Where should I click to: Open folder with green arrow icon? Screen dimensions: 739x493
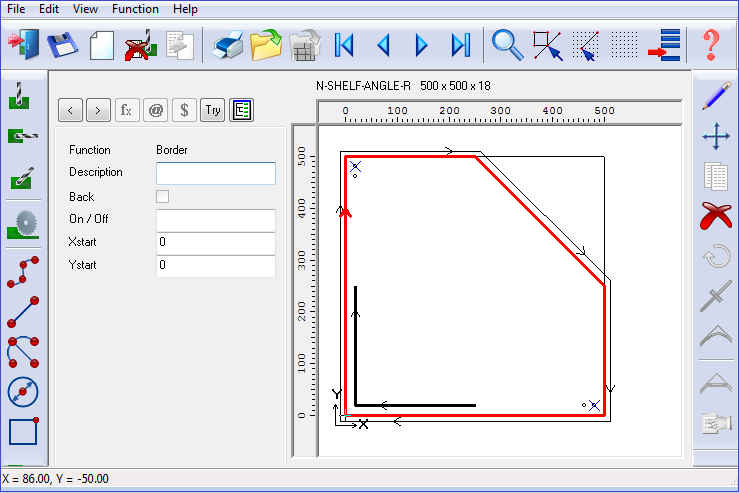click(266, 45)
